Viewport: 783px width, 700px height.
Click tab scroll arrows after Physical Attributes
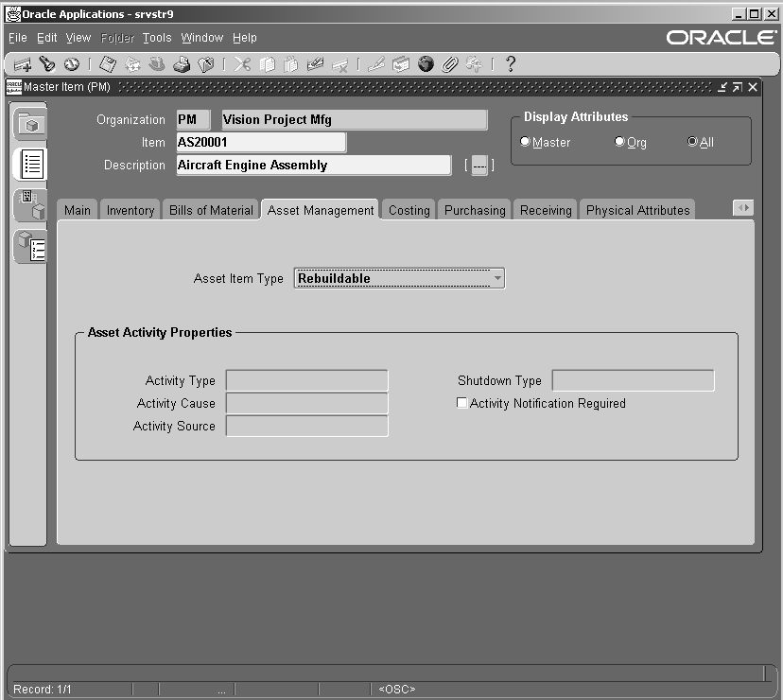743,208
